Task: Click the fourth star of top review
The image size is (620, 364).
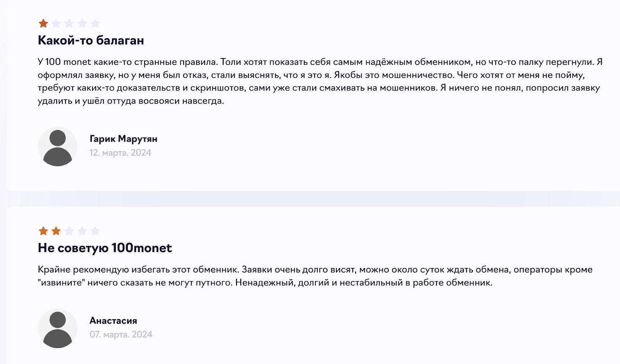Action: [x=82, y=24]
